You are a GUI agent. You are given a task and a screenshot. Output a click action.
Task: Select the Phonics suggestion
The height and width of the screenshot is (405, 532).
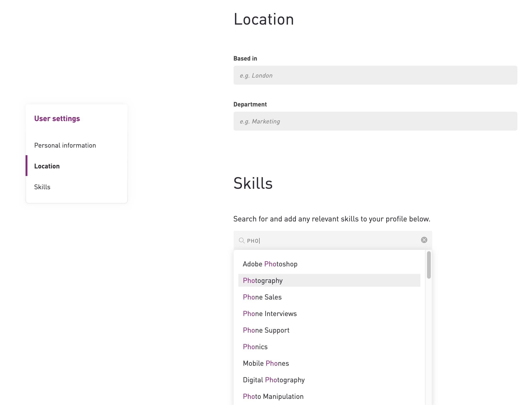point(255,347)
